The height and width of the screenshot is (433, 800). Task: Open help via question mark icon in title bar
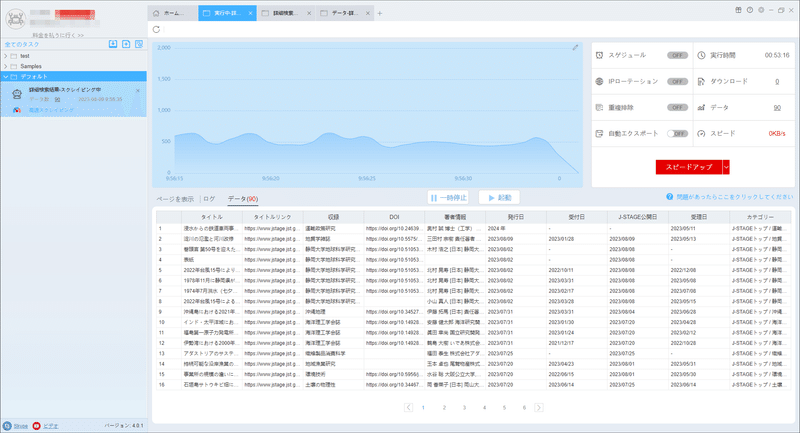click(749, 10)
